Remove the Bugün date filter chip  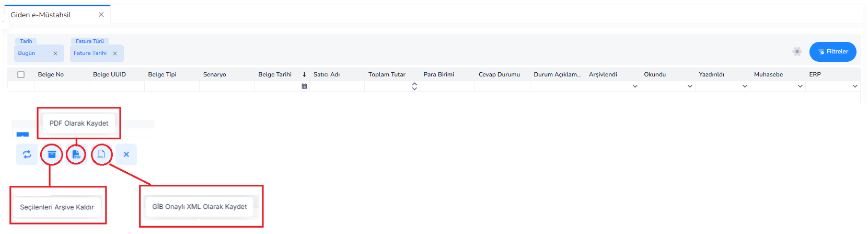(x=55, y=53)
